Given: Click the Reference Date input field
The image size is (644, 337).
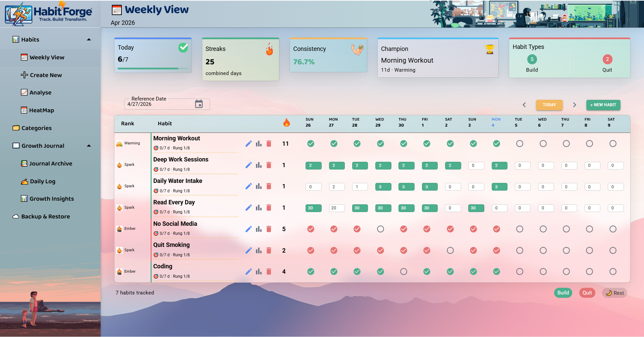Looking at the screenshot, I should point(167,104).
